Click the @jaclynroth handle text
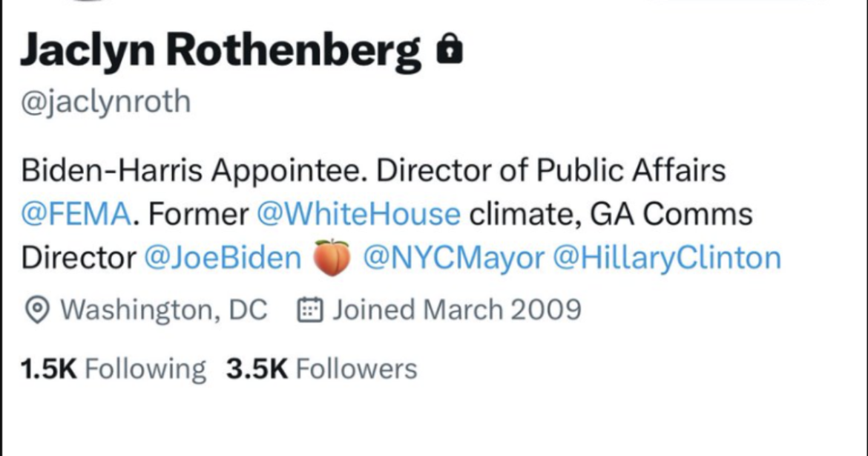 pyautogui.click(x=105, y=101)
